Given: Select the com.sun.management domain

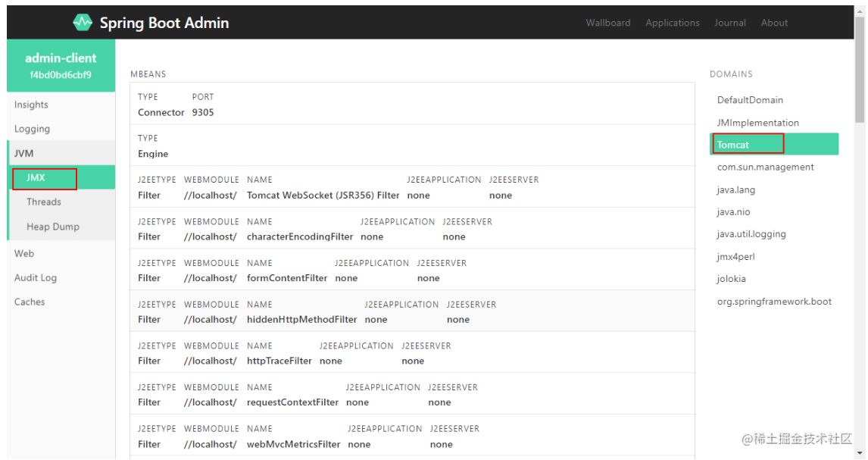Looking at the screenshot, I should click(774, 167).
